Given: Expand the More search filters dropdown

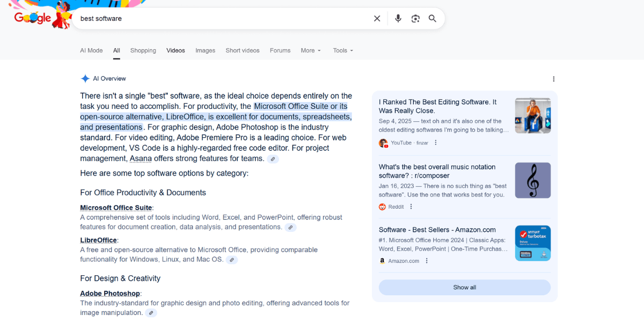Looking at the screenshot, I should click(x=311, y=50).
